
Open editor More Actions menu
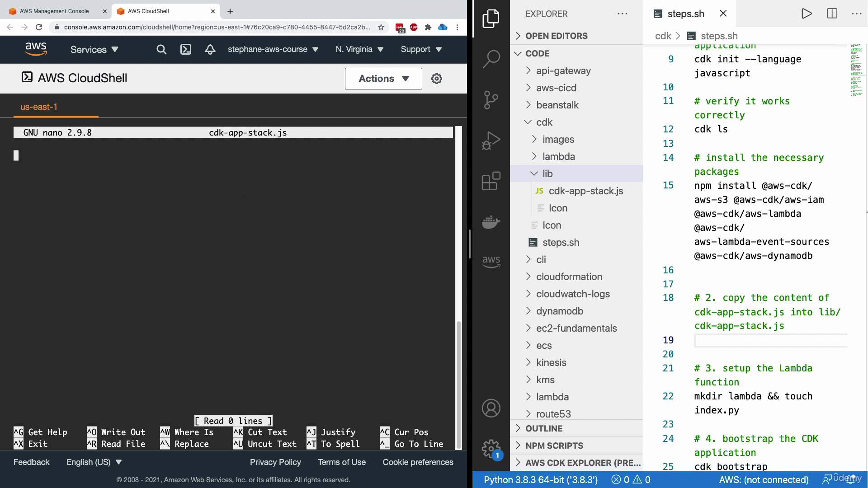tap(856, 14)
